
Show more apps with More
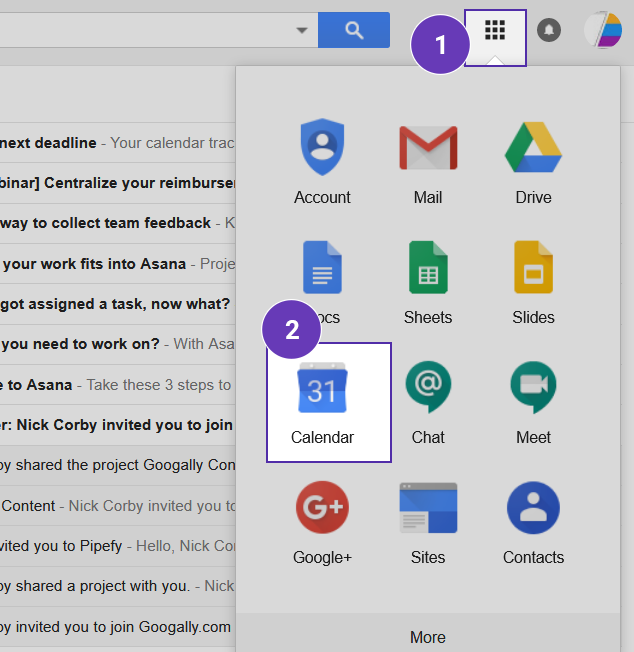tap(428, 637)
